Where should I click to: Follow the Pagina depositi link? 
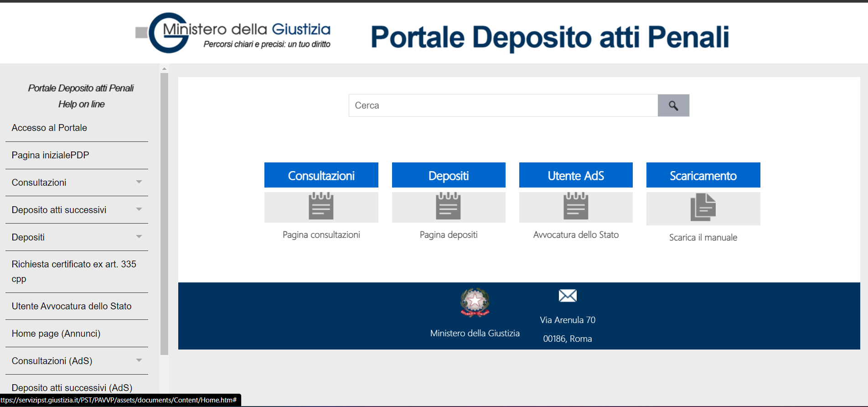[x=449, y=235]
